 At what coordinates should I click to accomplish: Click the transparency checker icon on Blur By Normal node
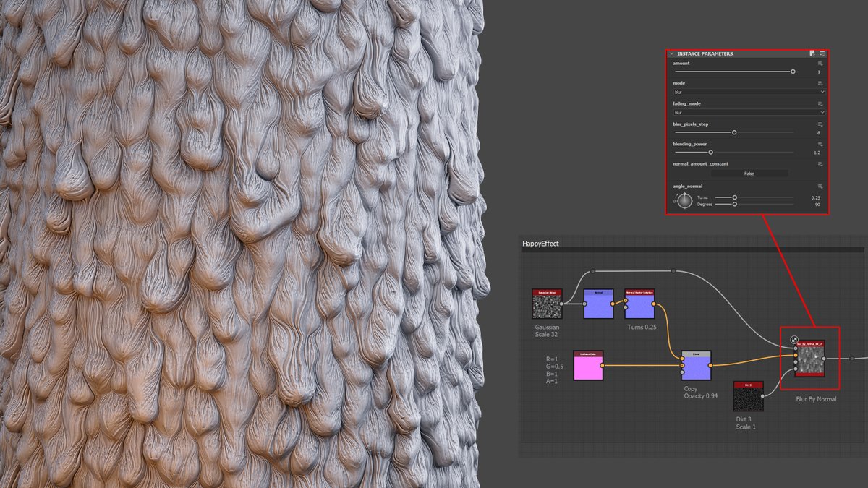tap(794, 338)
